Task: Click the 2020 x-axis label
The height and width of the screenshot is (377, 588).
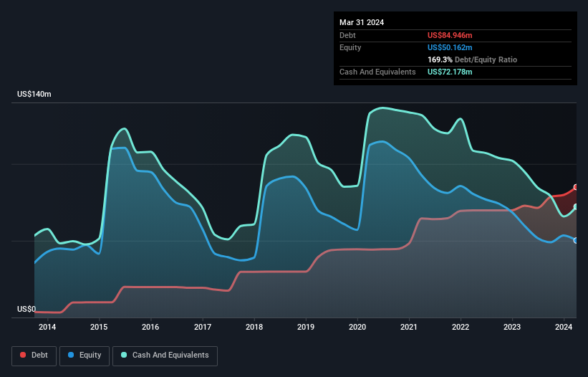Action: (x=357, y=327)
